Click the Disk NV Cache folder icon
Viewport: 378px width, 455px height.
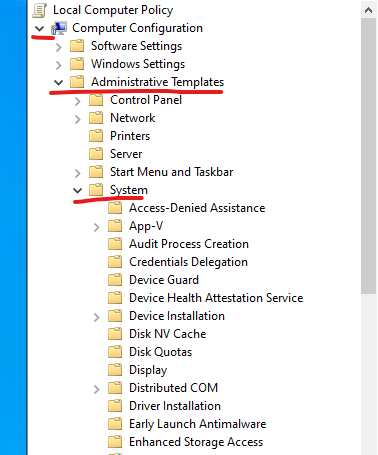pos(115,334)
